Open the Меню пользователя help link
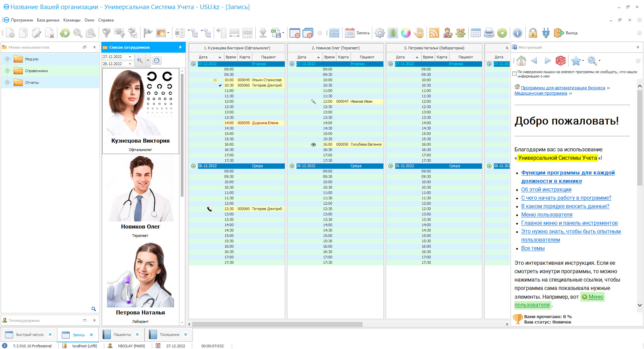 [x=547, y=215]
